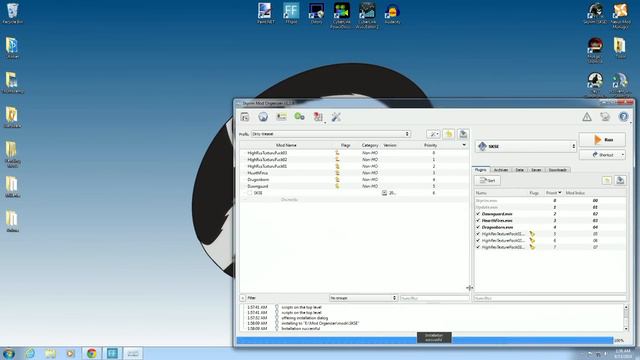Switch to the Downloads tab
This screenshot has width=640, height=360.
(x=558, y=170)
